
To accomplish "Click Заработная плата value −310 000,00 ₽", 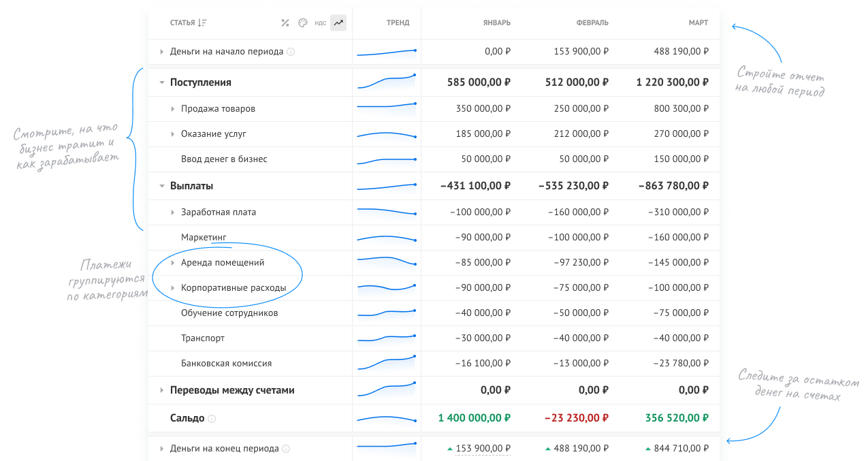I will (x=679, y=212).
